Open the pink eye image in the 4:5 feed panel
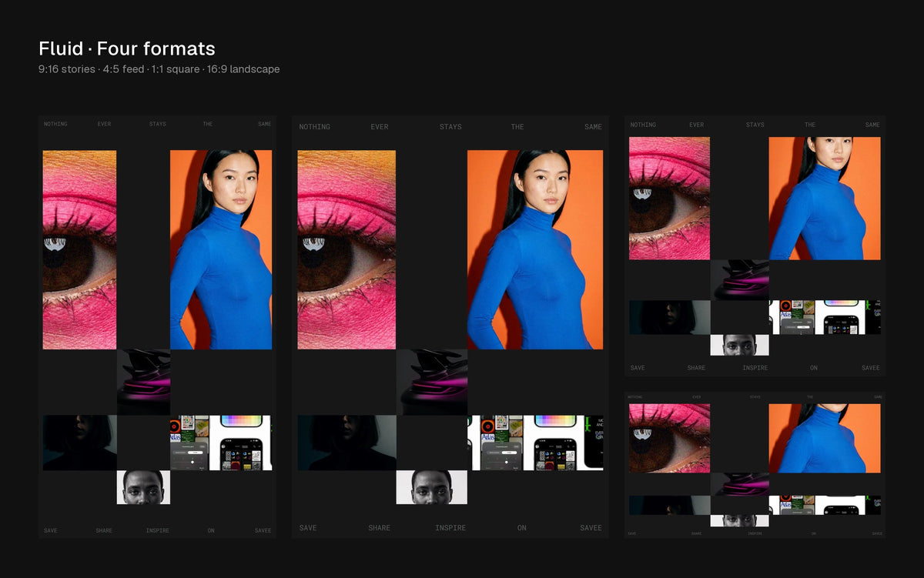 click(346, 249)
